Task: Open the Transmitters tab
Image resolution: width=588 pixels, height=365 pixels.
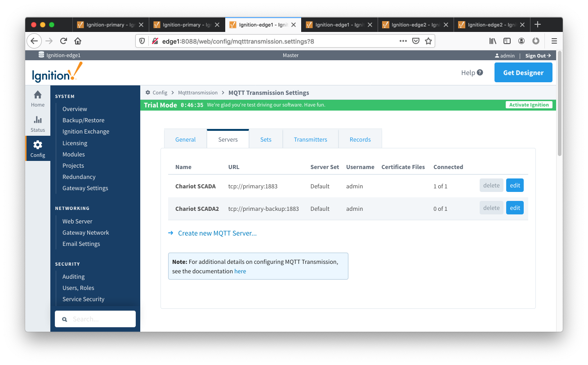Action: pyautogui.click(x=311, y=139)
